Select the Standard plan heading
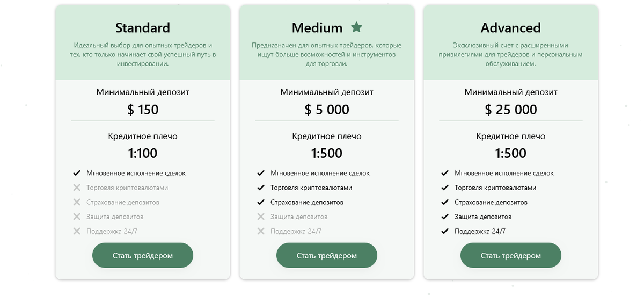 coord(143,27)
